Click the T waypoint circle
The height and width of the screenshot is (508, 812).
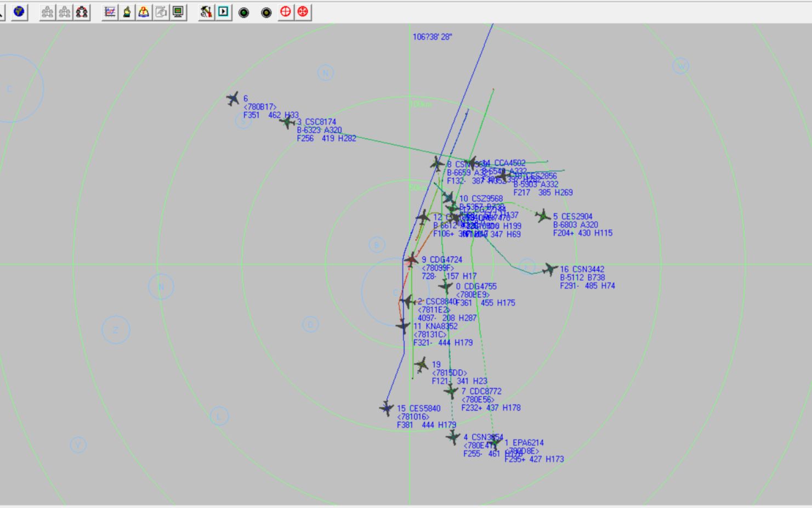point(527,267)
